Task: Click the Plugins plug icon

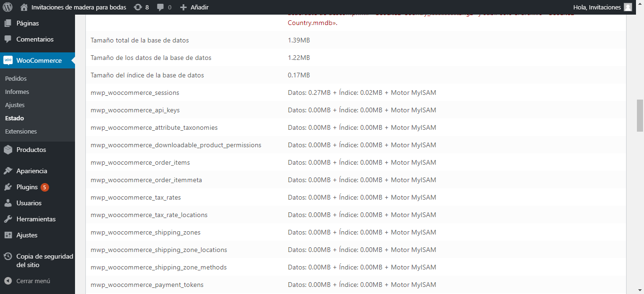Action: tap(8, 187)
